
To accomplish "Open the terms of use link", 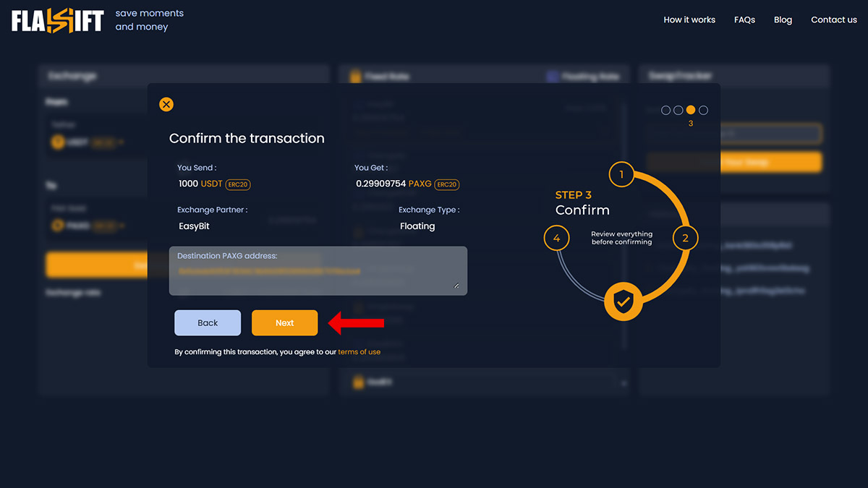I will coord(359,352).
